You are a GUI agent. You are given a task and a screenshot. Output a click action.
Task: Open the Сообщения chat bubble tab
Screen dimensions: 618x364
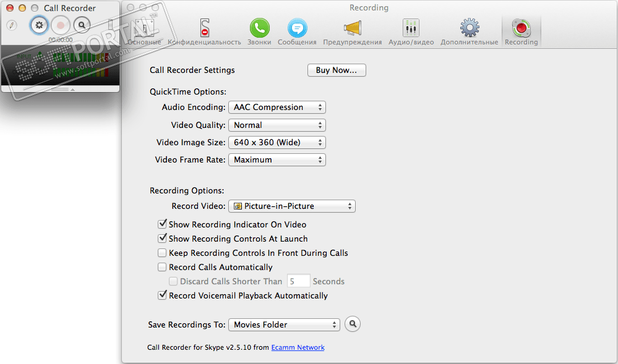(297, 32)
